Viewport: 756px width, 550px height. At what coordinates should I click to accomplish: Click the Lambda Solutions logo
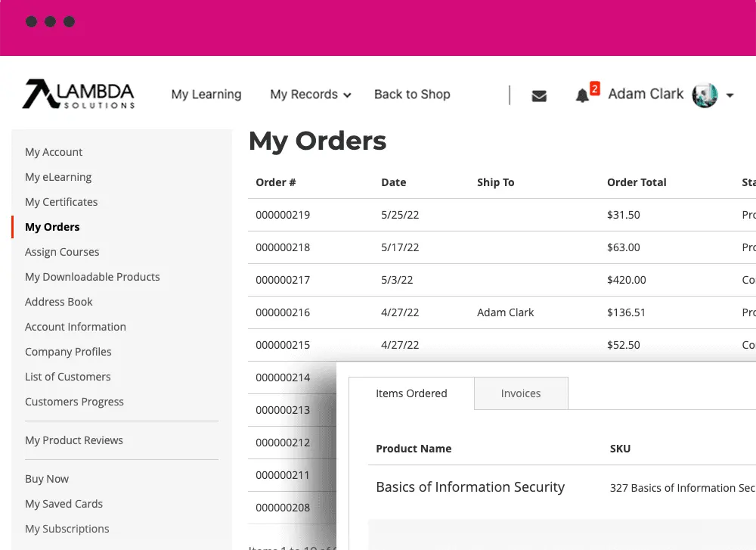(x=79, y=94)
